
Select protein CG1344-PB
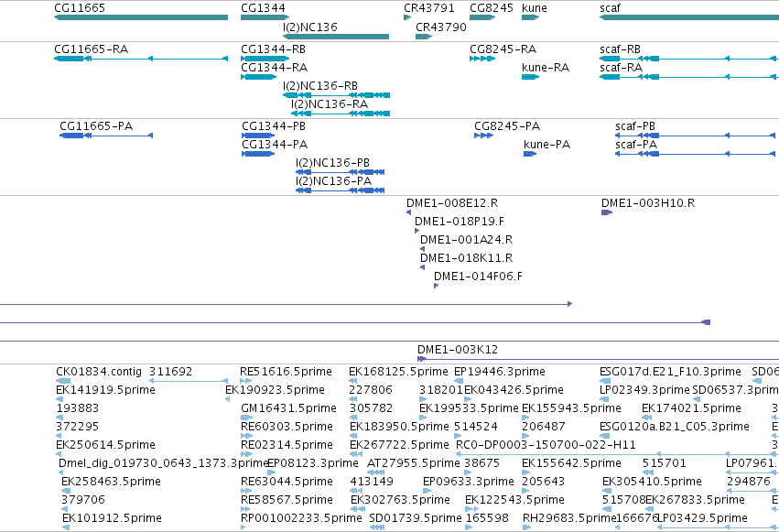pos(258,136)
